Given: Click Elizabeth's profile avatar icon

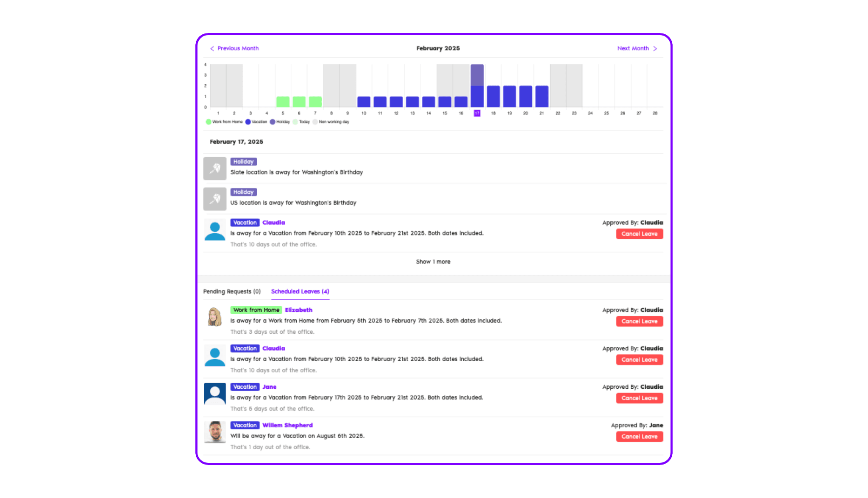Looking at the screenshot, I should click(214, 317).
